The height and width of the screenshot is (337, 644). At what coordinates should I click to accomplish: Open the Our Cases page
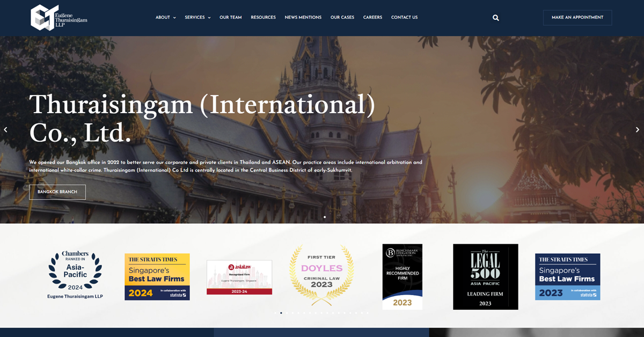(x=342, y=18)
